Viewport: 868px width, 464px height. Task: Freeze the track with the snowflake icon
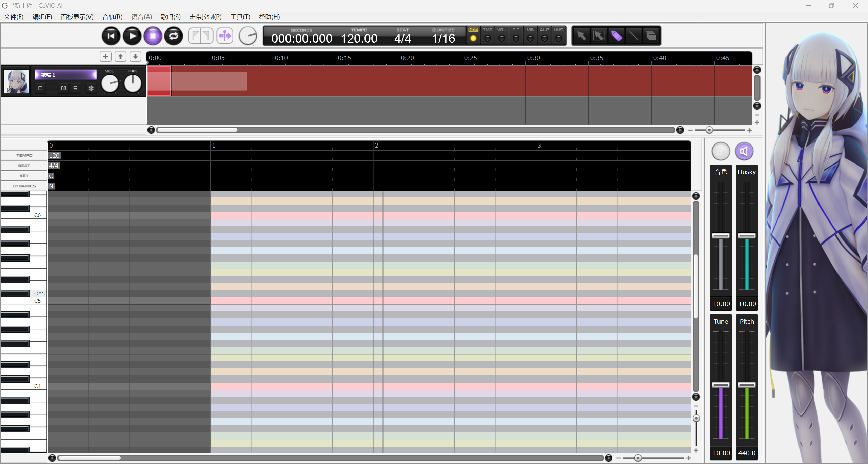91,88
